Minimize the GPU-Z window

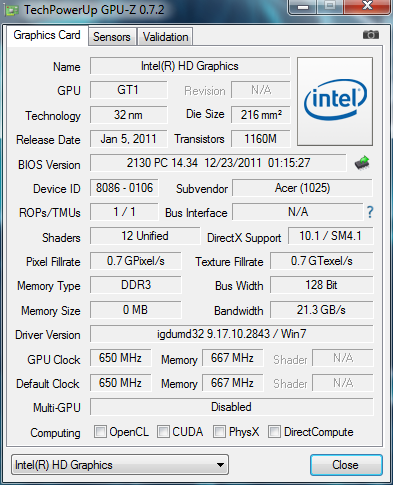pyautogui.click(x=302, y=7)
